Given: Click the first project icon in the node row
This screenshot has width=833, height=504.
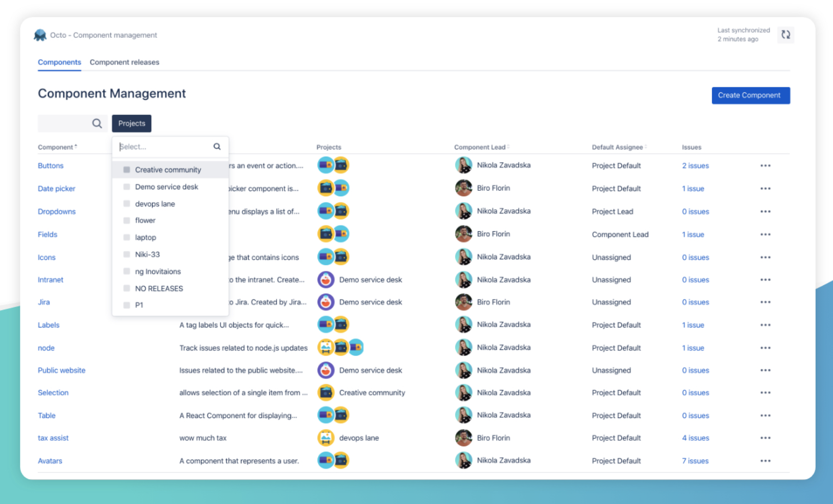Looking at the screenshot, I should click(325, 347).
